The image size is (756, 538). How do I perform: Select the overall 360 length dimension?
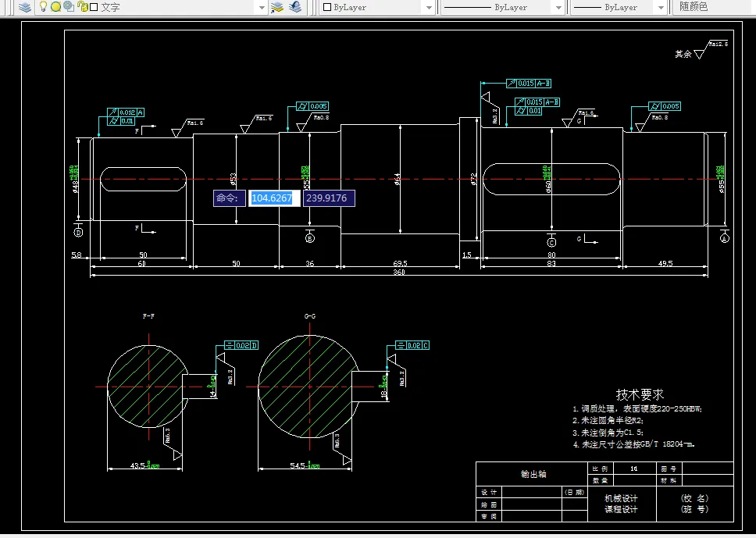point(399,272)
